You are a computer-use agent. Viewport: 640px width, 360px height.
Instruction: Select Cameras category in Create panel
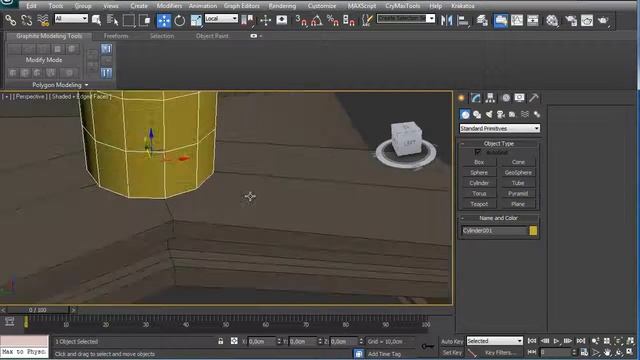(501, 115)
